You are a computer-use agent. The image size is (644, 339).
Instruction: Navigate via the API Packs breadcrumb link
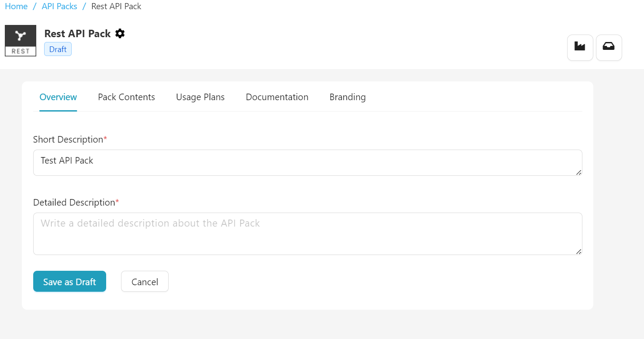59,6
